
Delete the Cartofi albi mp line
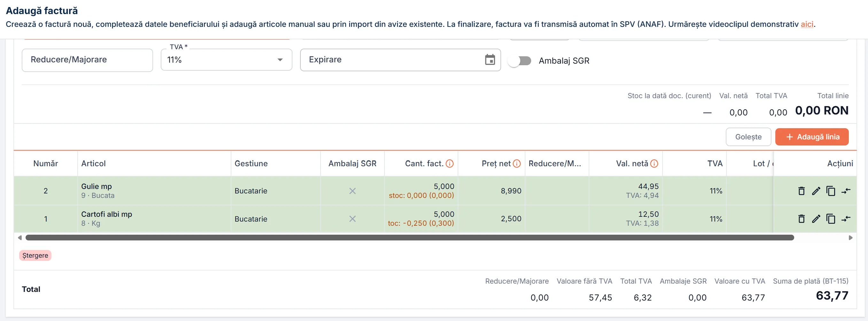801,219
